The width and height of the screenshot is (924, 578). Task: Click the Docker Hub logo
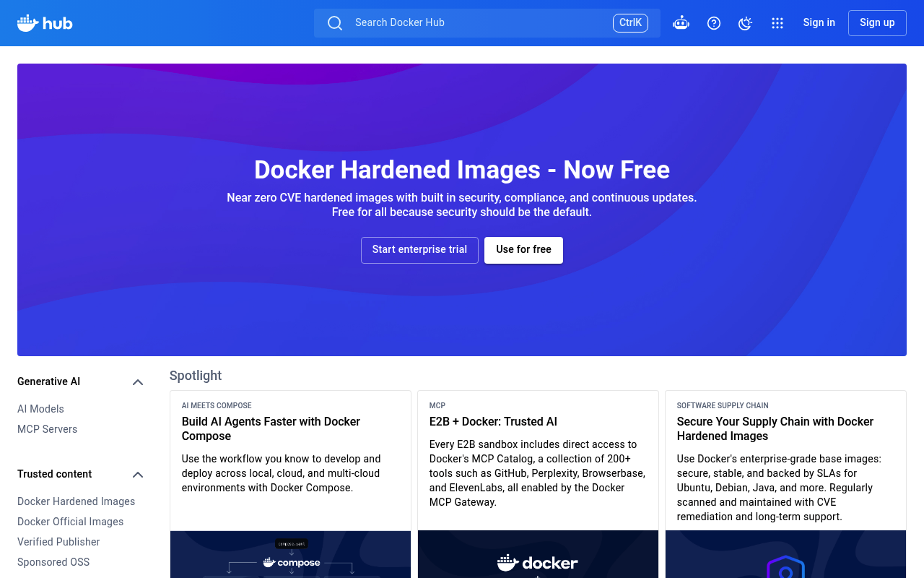click(x=45, y=23)
